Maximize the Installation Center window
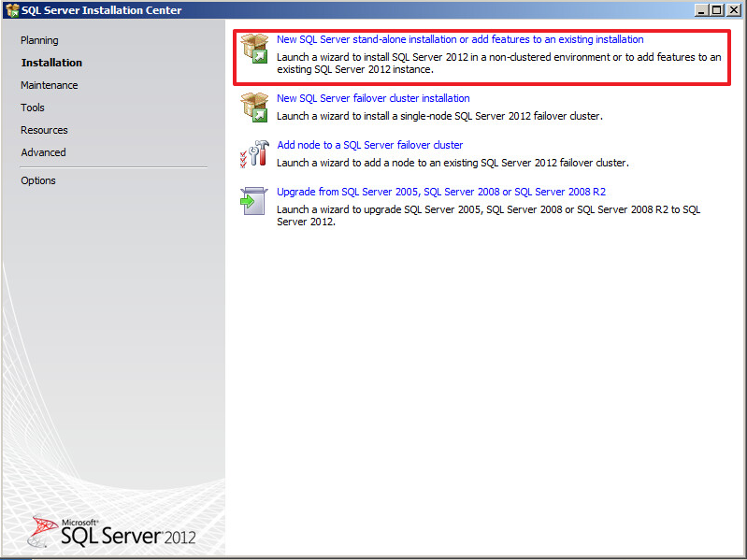This screenshot has height=560, width=747. pyautogui.click(x=717, y=10)
